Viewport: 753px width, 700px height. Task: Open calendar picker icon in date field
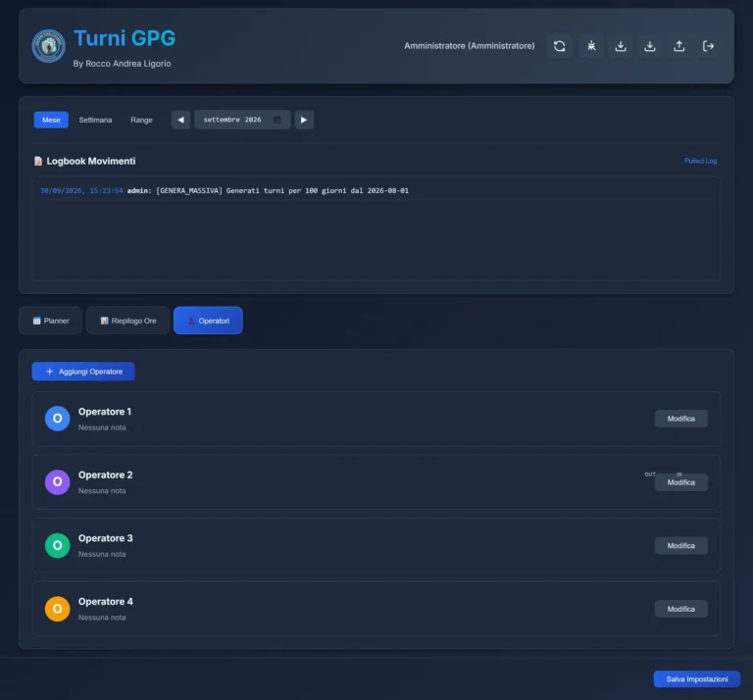(x=277, y=120)
